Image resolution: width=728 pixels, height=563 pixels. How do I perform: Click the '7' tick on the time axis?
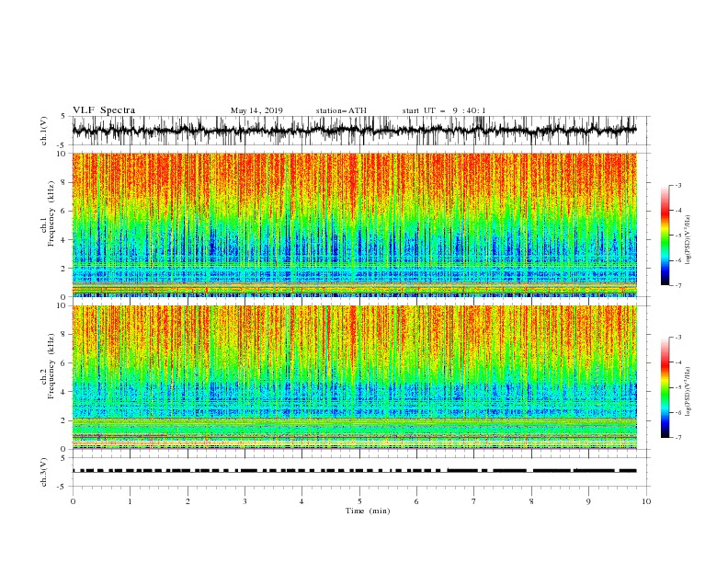click(x=474, y=501)
